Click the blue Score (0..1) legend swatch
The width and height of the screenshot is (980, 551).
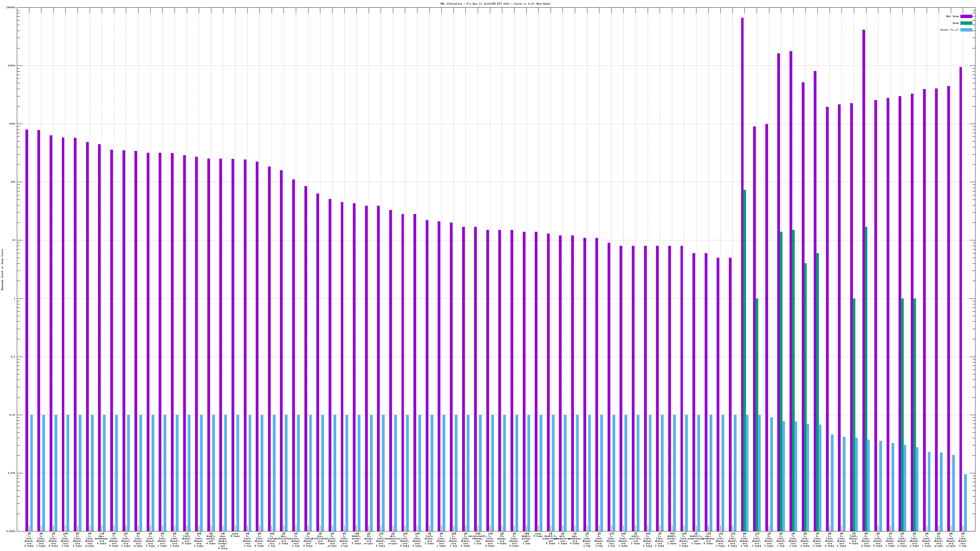pos(966,30)
